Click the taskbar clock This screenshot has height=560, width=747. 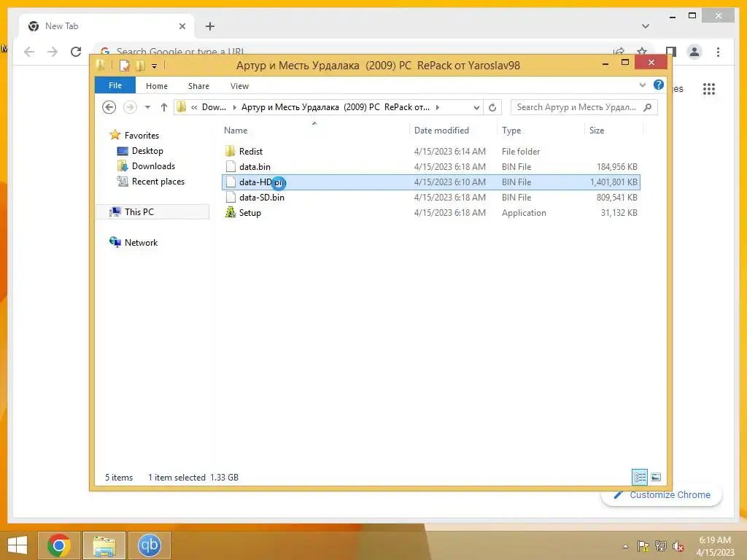715,546
